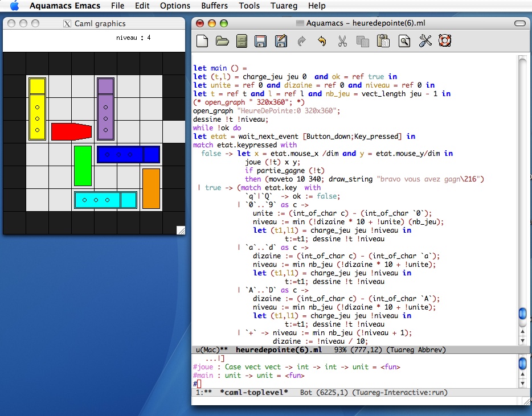This screenshot has width=532, height=416.
Task: Open help with the lifebuoy icon
Action: [445, 40]
